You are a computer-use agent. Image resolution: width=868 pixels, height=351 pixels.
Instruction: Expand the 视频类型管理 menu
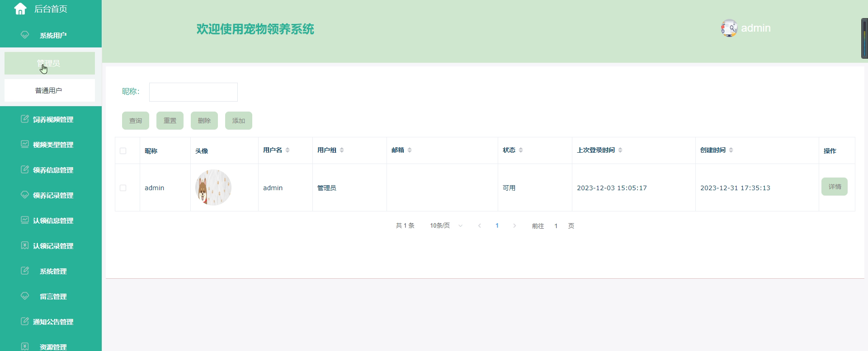tap(51, 145)
